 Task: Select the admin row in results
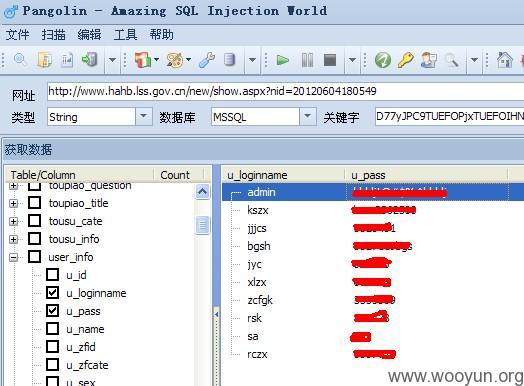(x=373, y=192)
